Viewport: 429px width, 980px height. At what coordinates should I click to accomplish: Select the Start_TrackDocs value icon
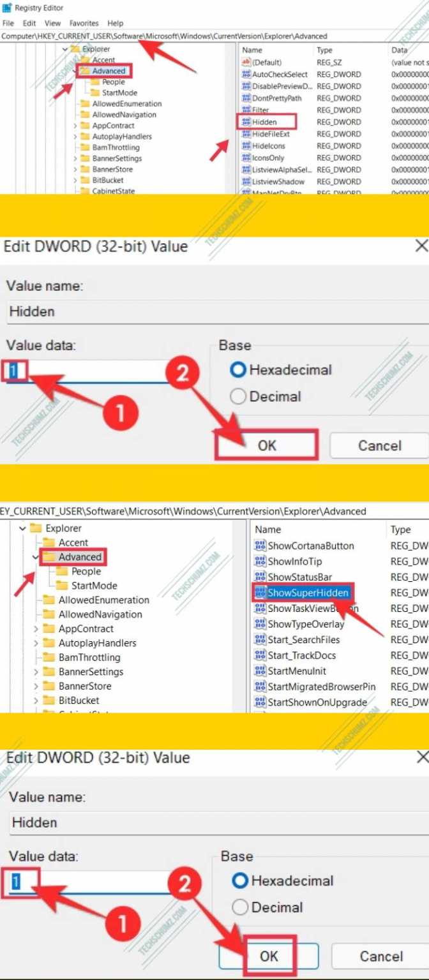click(260, 655)
